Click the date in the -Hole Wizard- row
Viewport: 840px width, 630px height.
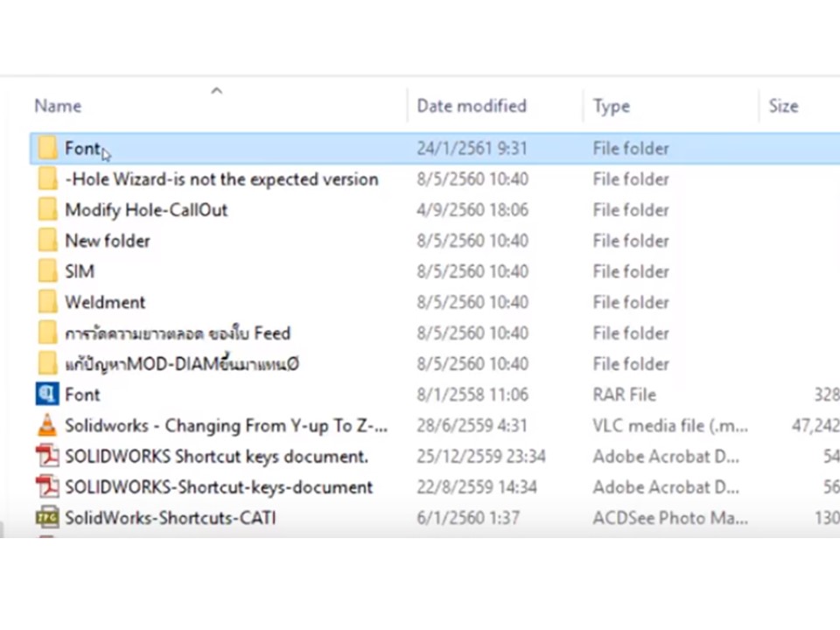472,178
